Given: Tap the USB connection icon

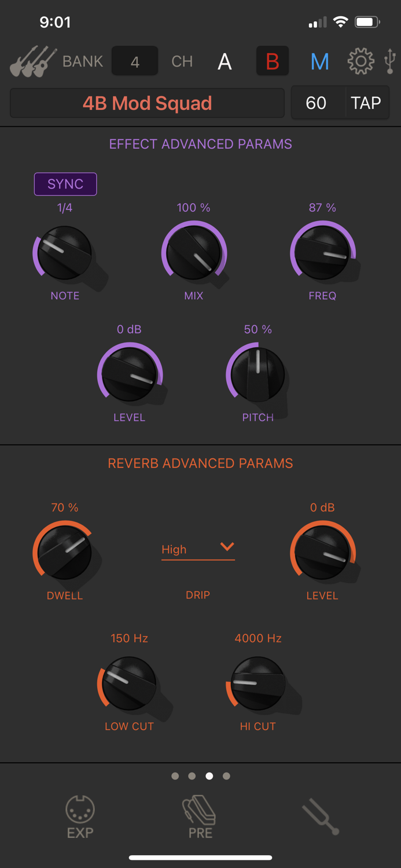Looking at the screenshot, I should coord(391,61).
